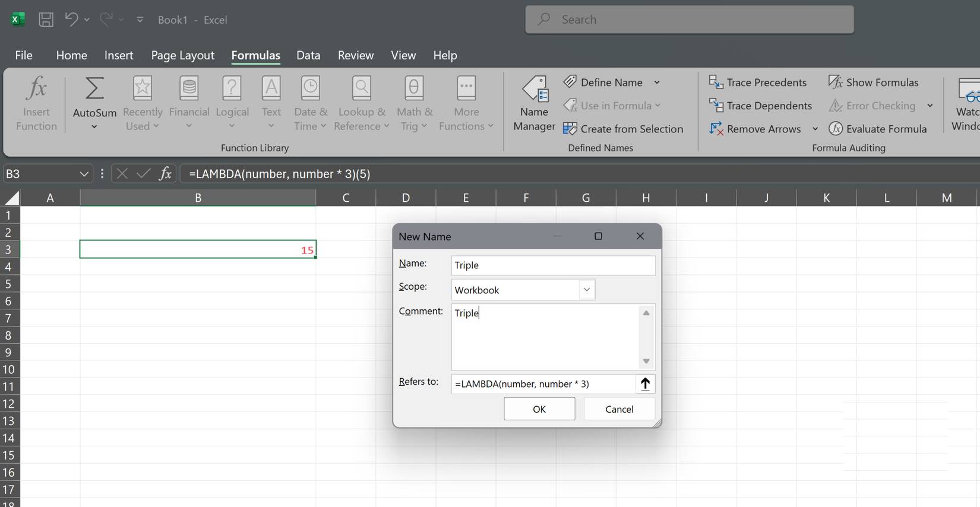Expand the Name Box dropdown
This screenshot has width=980, height=507.
click(84, 174)
